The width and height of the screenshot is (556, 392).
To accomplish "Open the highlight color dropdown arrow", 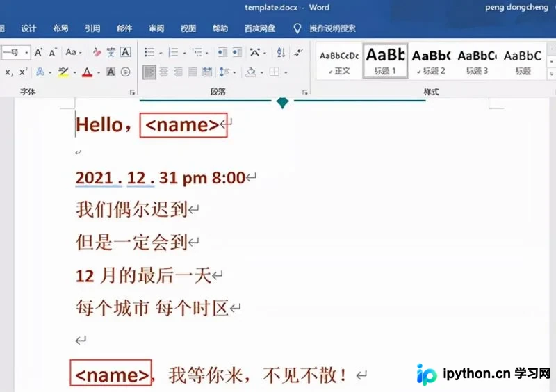I will tap(75, 73).
